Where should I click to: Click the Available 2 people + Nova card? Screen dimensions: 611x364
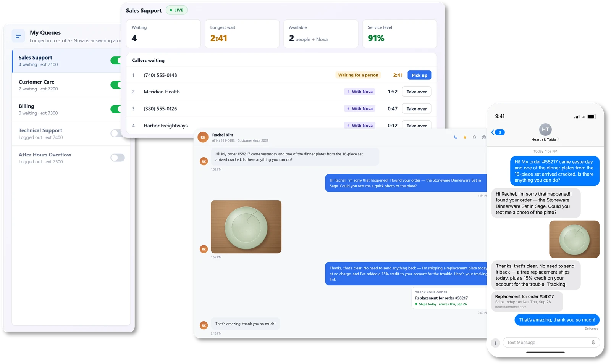[x=321, y=34]
